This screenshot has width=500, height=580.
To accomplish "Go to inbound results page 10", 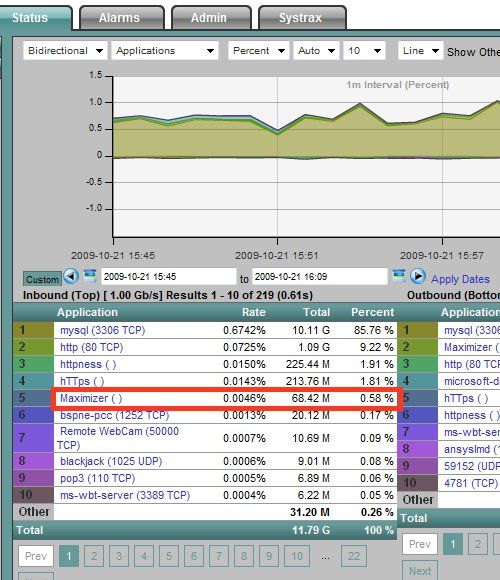I will pyautogui.click(x=297, y=556).
